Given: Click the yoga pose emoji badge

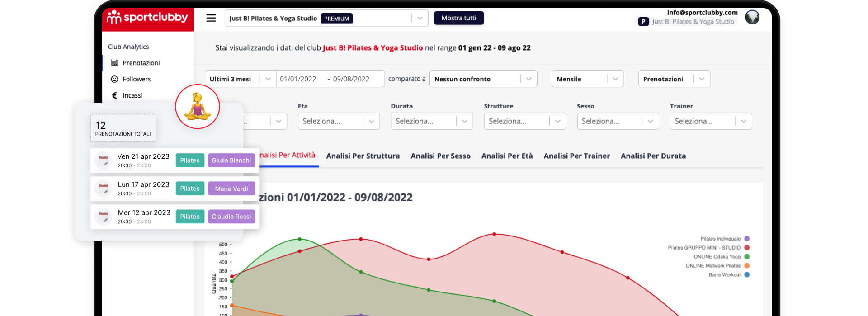Looking at the screenshot, I should coord(198,107).
